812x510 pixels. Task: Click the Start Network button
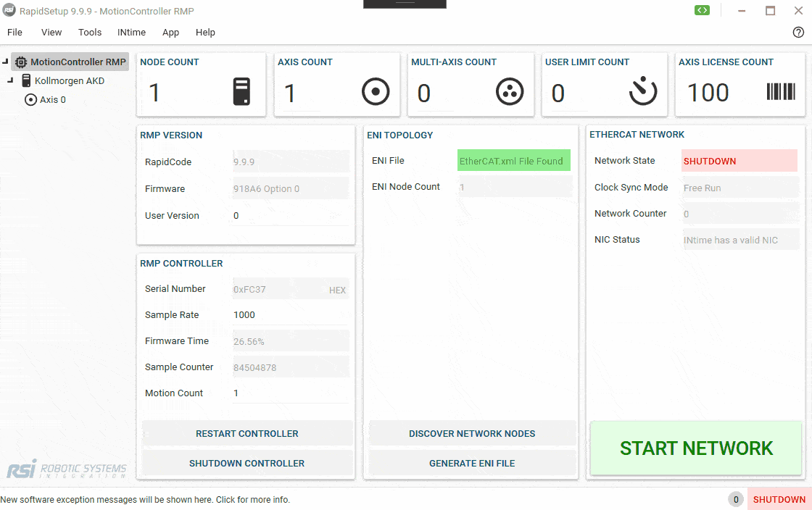[696, 448]
